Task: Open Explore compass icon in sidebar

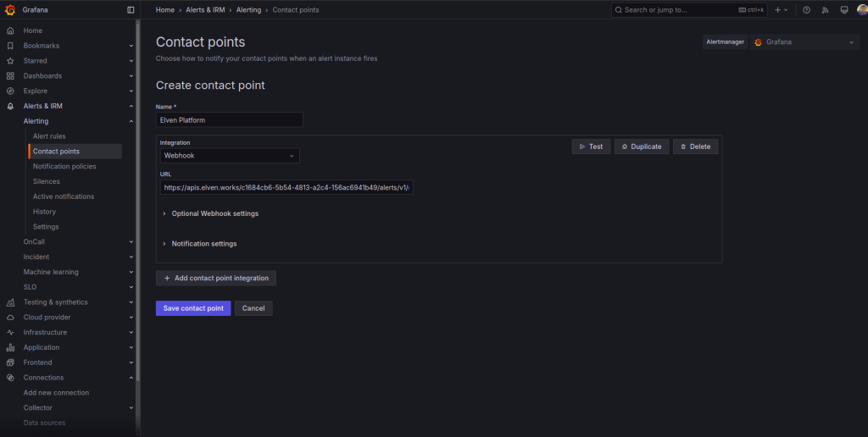Action: click(x=10, y=91)
